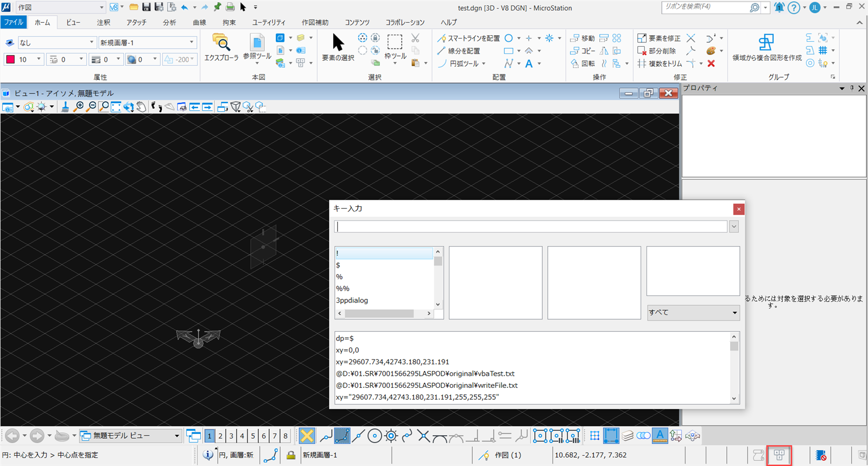Click the View Next right-arrow icon
Viewport: 868px width, 466px height.
[207, 107]
